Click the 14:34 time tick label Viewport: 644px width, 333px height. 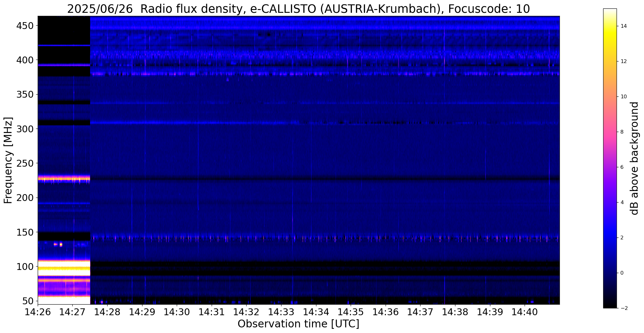pos(316,312)
